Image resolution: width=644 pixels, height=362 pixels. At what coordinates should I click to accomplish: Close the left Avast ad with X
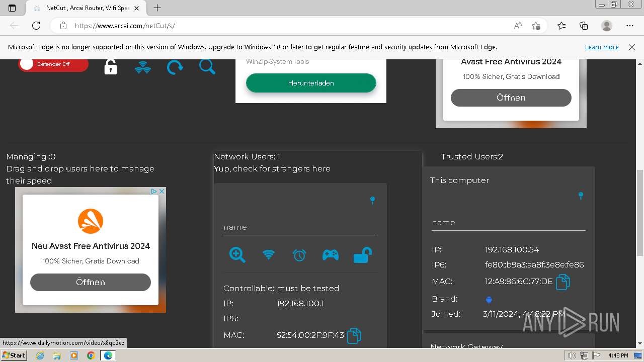(162, 191)
